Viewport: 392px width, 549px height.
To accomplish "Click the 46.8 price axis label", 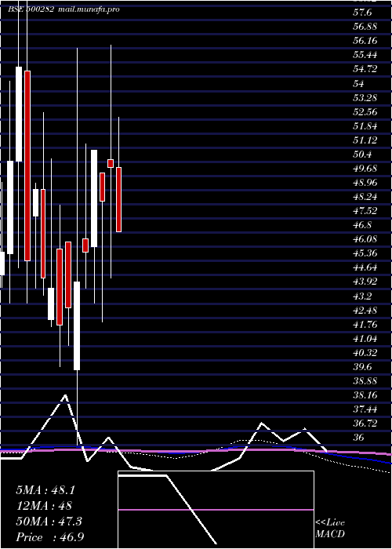I will pyautogui.click(x=363, y=226).
